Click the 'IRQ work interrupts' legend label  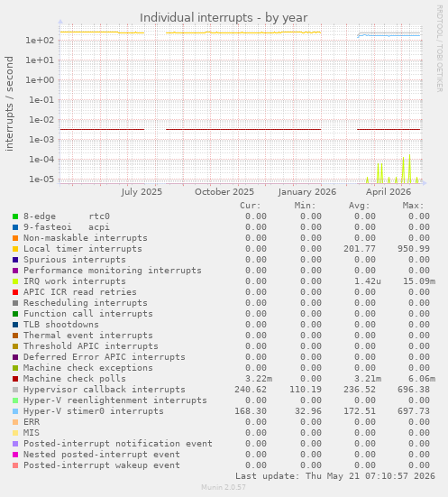click(x=75, y=281)
